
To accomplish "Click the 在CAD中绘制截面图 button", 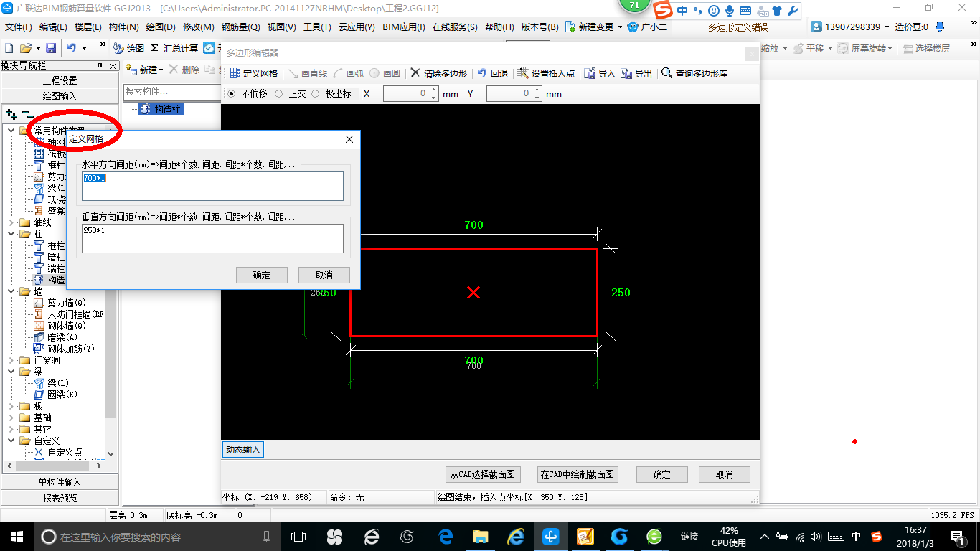I will [x=578, y=474].
